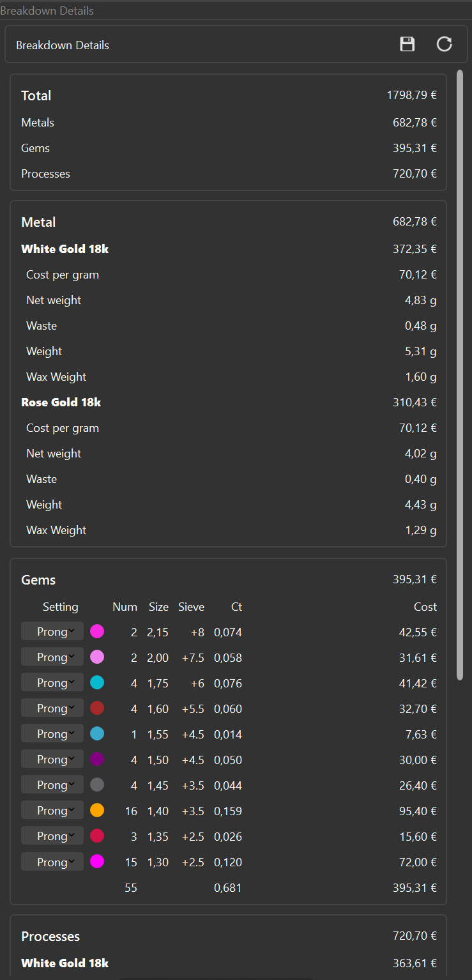Click the save breakdown icon

pyautogui.click(x=407, y=44)
